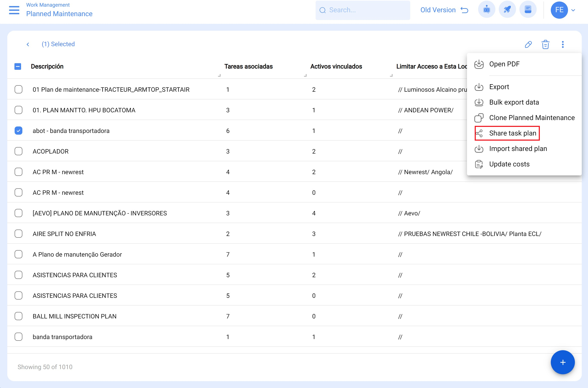Screen dimensions: 588x388
Task: Delete the selected plan via trash icon
Action: click(545, 44)
